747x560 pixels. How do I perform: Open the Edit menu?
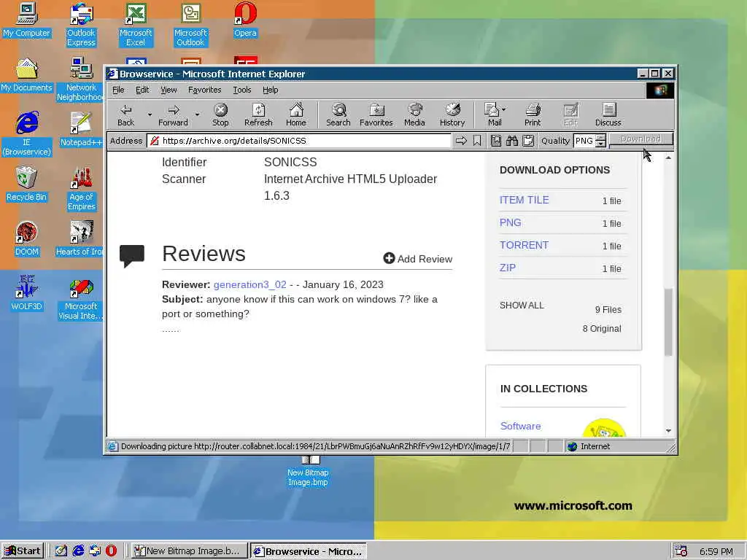[142, 90]
